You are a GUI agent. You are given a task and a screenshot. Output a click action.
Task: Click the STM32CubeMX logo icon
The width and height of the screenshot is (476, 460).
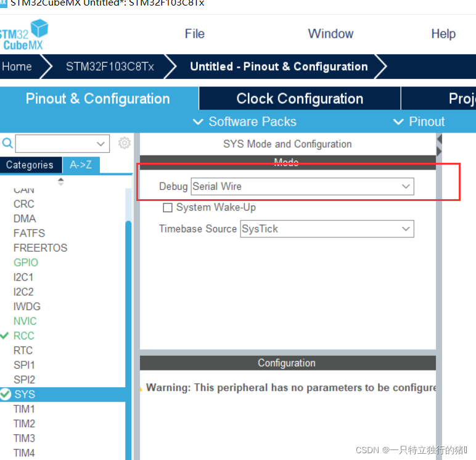pyautogui.click(x=24, y=35)
